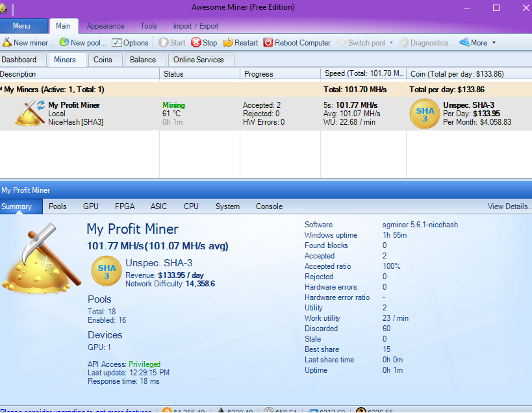Sort by the Progress column header
The image size is (532, 413).
[x=280, y=74]
